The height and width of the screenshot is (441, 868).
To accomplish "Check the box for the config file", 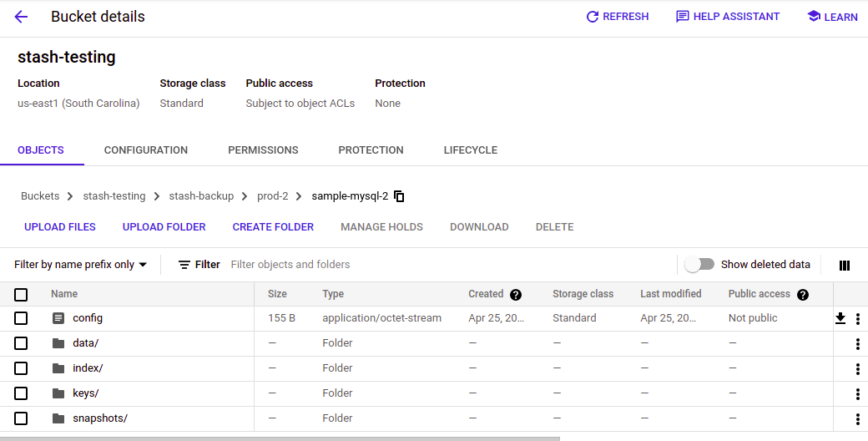I will [21, 318].
